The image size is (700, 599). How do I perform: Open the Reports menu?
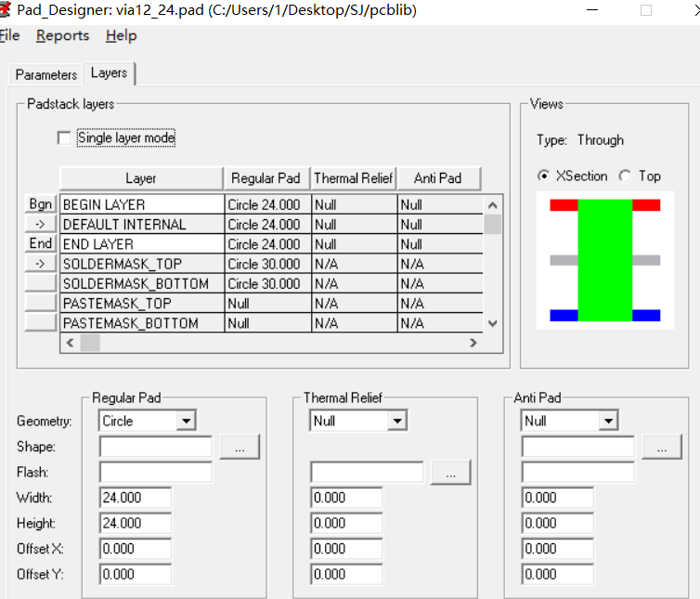tap(62, 35)
